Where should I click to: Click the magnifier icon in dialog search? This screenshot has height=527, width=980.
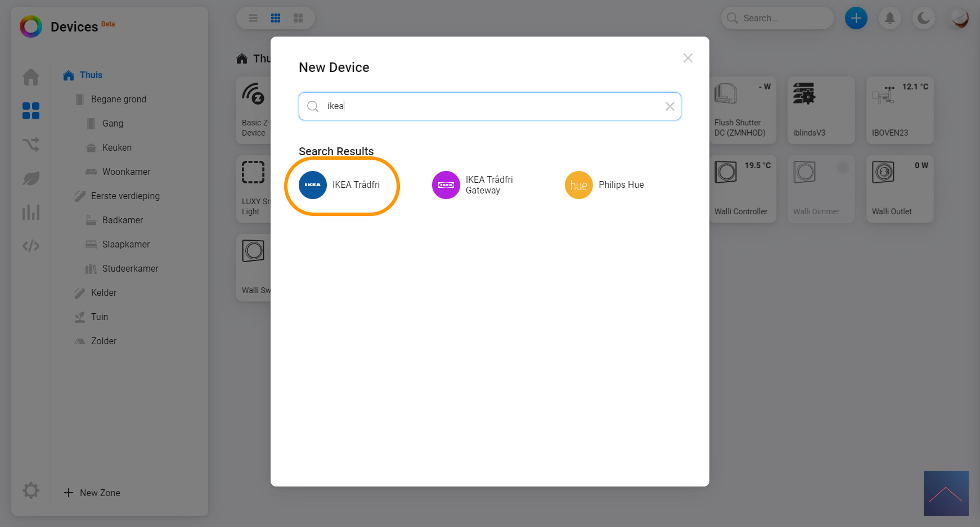(x=313, y=106)
